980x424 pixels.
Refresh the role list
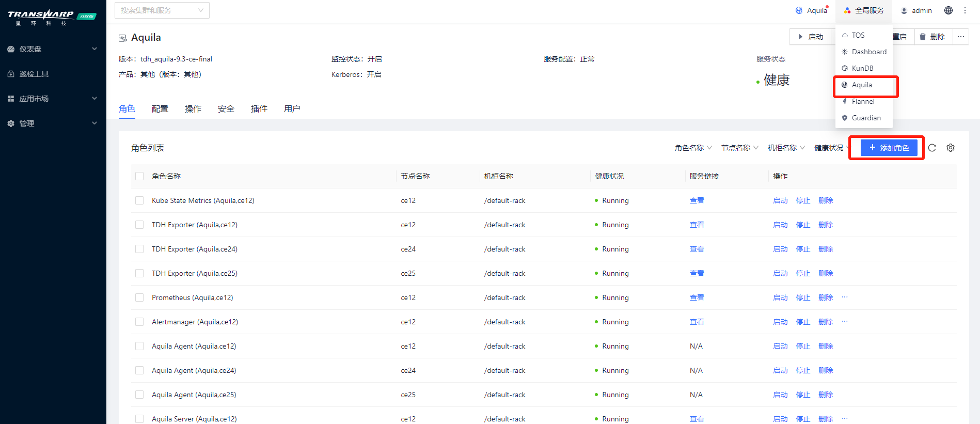932,148
